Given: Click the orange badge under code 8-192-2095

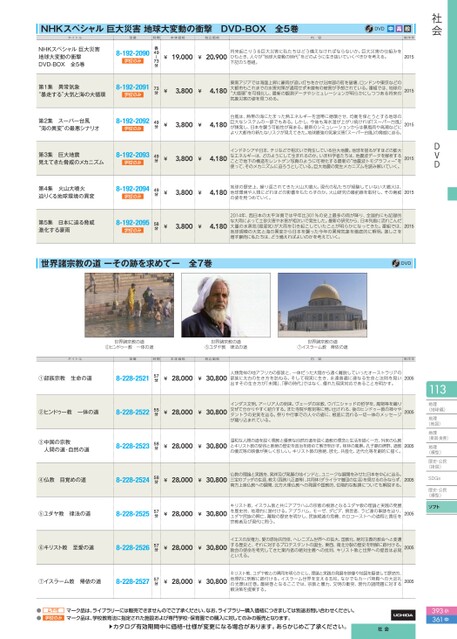Looking at the screenshot, I should click(132, 230).
